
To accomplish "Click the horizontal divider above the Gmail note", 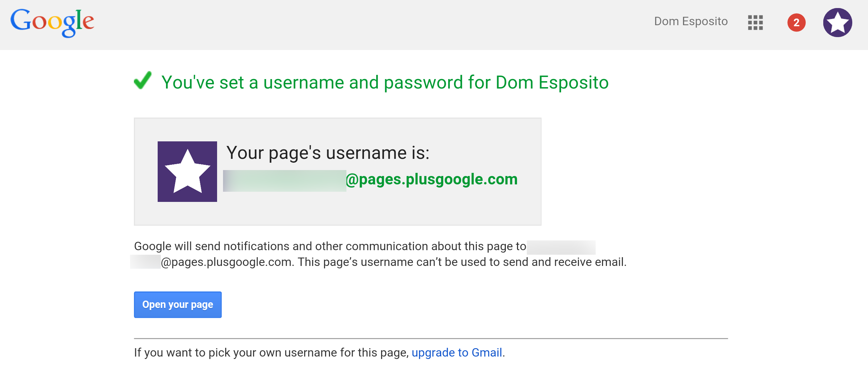I will point(431,338).
